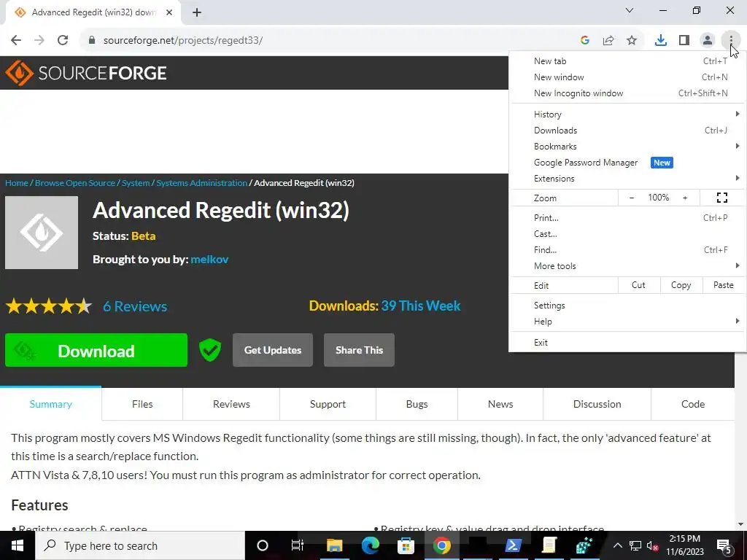
Task: Increase zoom with the plus button
Action: (685, 198)
